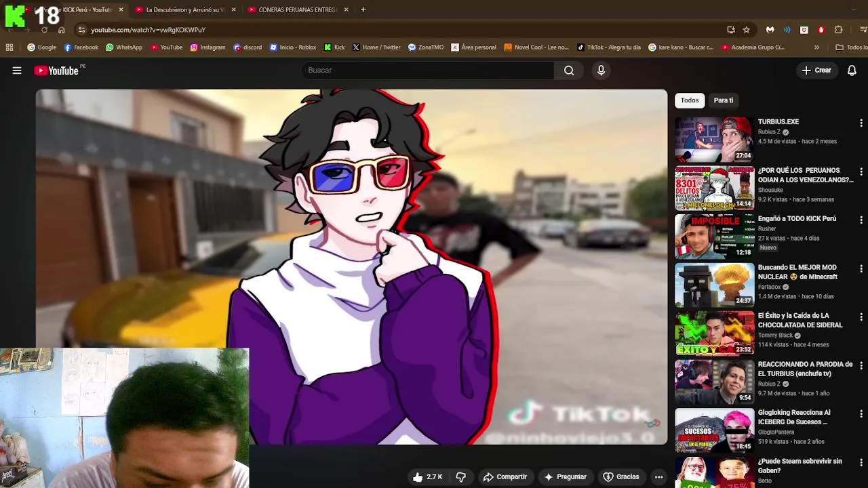Open El Éxito y la Caída title
This screenshot has width=868, height=488.
800,321
